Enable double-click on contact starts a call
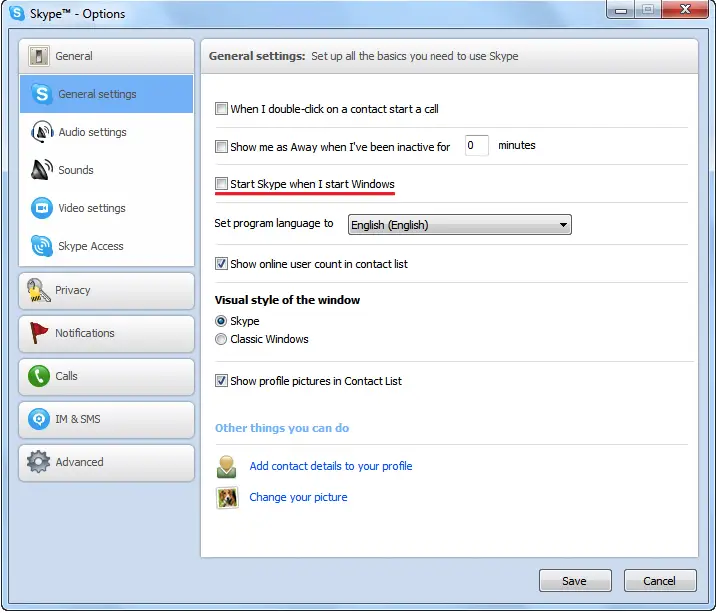Image resolution: width=716 pixels, height=613 pixels. [x=221, y=109]
